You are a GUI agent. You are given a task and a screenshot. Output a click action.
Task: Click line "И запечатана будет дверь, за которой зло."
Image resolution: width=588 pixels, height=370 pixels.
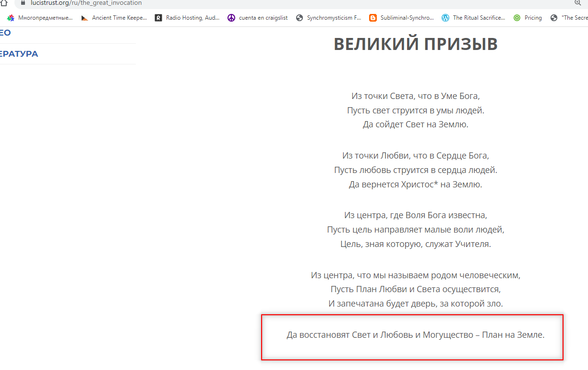pos(416,304)
